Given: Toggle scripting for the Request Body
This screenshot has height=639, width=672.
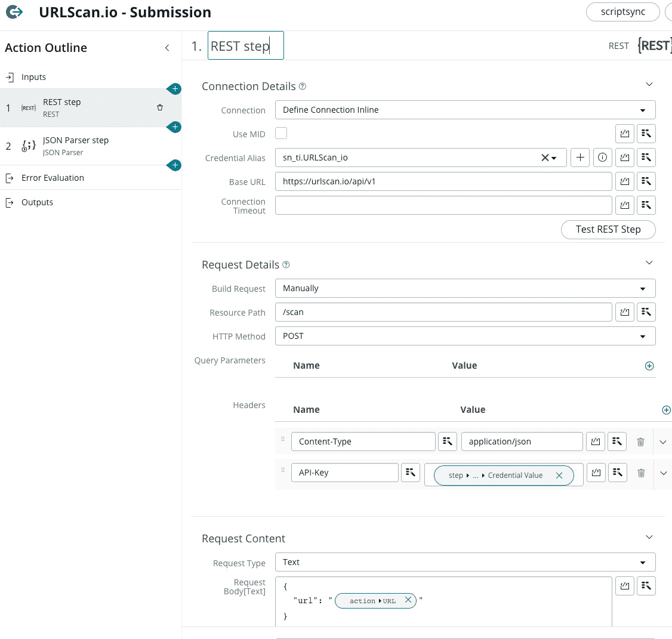Looking at the screenshot, I should (x=625, y=586).
